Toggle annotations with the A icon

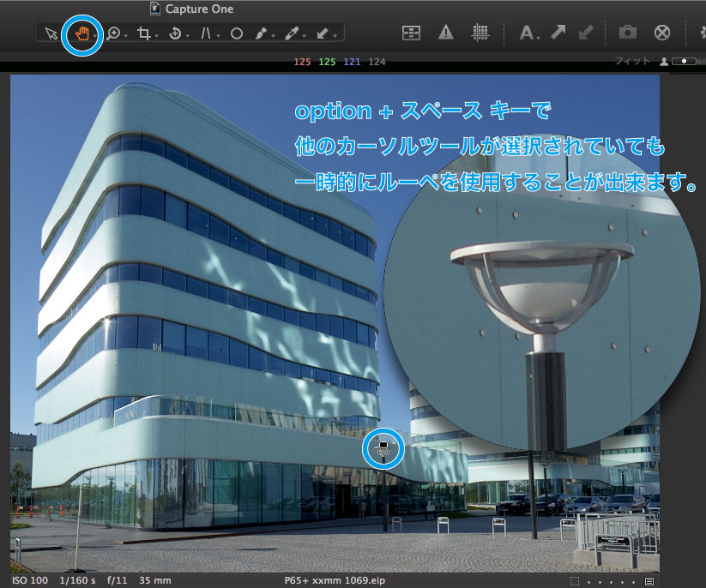[526, 33]
